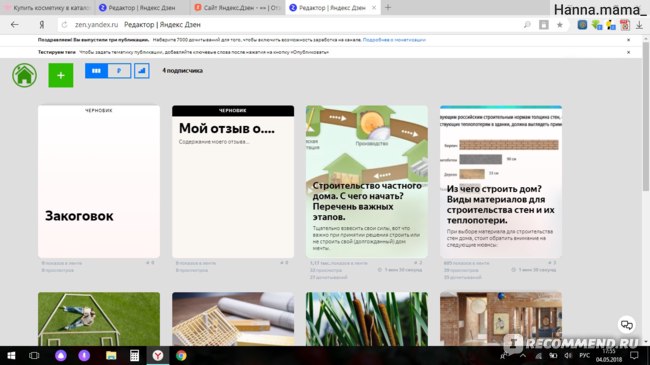
Task: Go back with the browser arrow
Action: 15,25
